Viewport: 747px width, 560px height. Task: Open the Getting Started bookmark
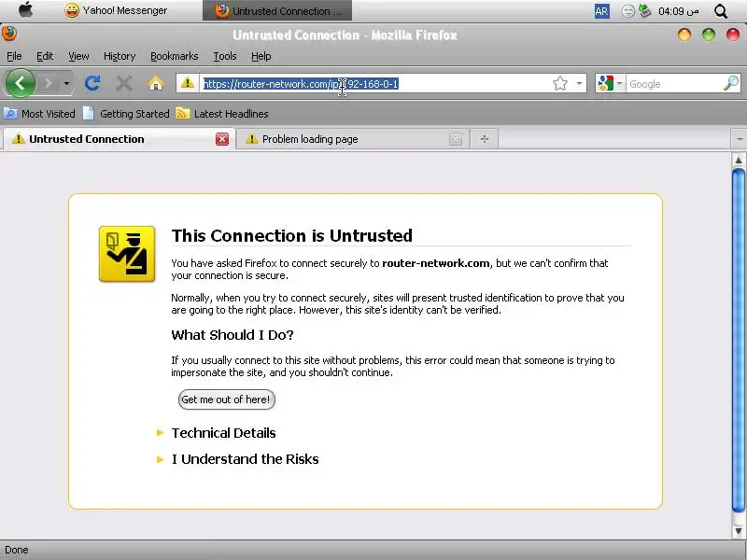[126, 114]
